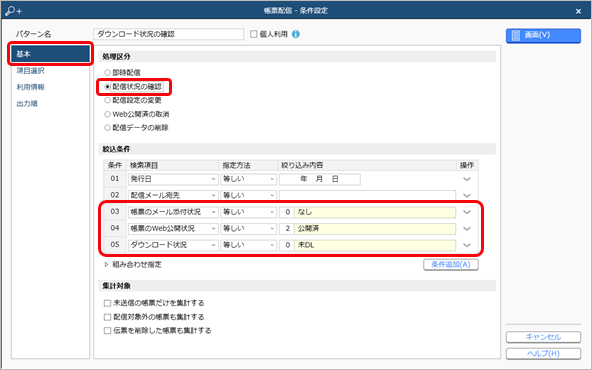
Task: Click the 画面(V) button
Action: (x=543, y=35)
